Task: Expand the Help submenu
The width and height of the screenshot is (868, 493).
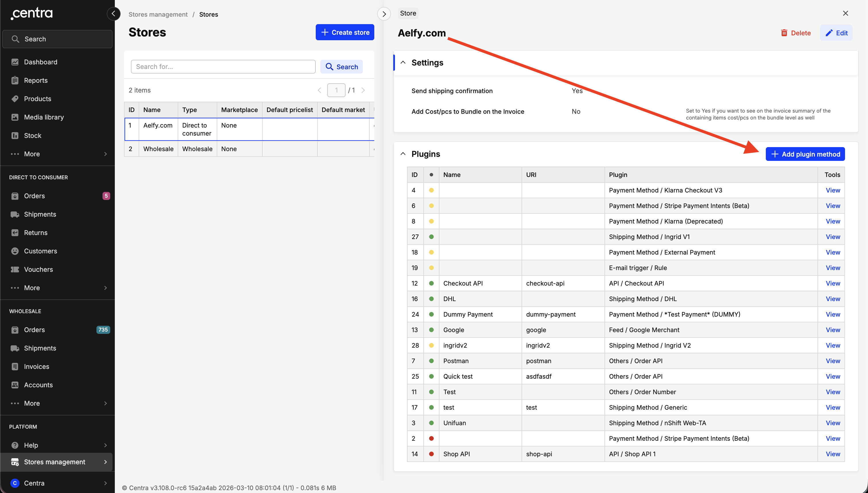Action: coord(105,445)
